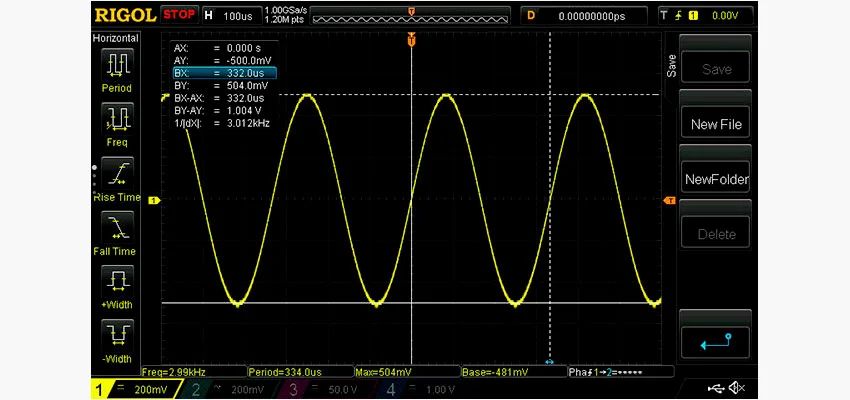
Task: Select the +Width measurement icon
Action: click(116, 282)
